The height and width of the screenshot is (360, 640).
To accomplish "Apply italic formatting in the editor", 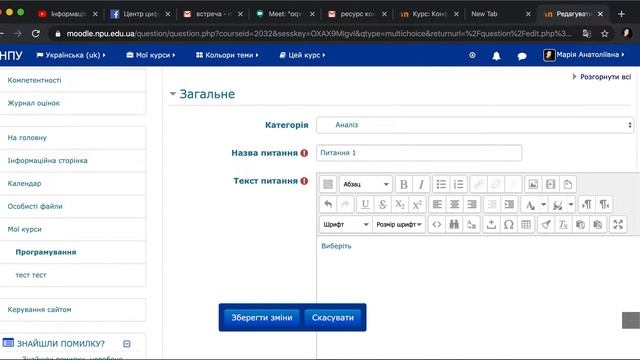I will pyautogui.click(x=421, y=184).
